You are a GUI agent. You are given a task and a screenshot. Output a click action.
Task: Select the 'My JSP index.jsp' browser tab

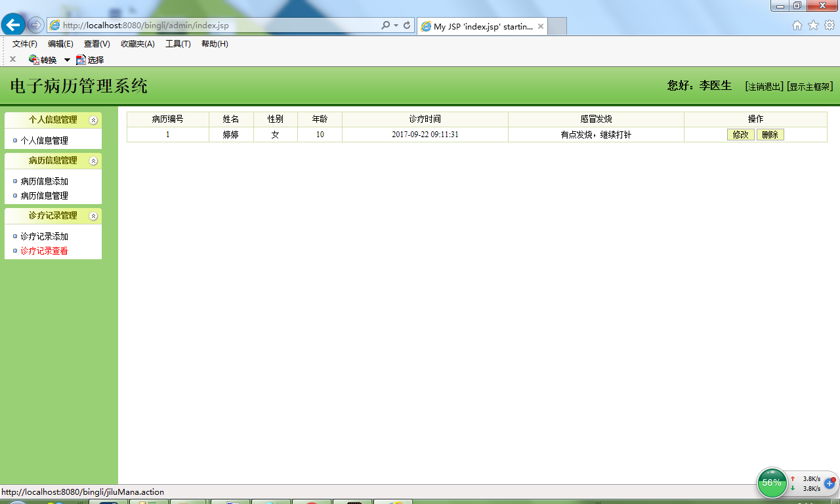(482, 26)
